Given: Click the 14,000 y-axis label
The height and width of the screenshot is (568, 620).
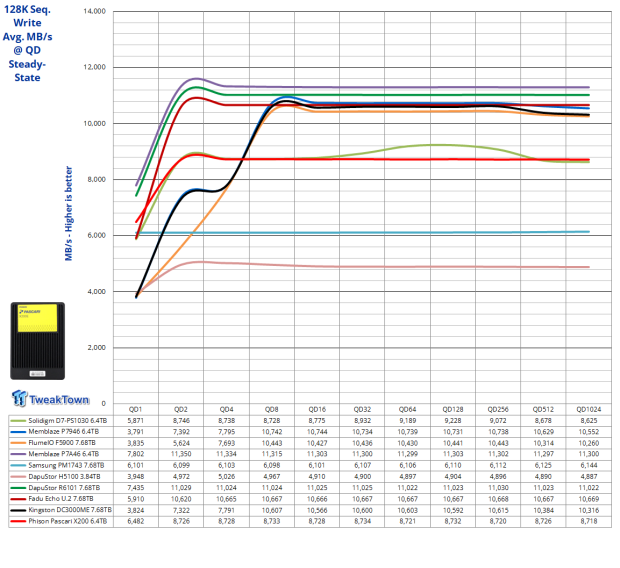Looking at the screenshot, I should coord(95,11).
